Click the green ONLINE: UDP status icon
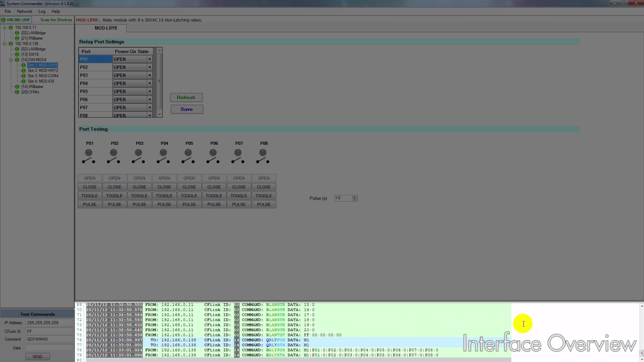The height and width of the screenshot is (362, 644). pyautogui.click(x=3, y=20)
